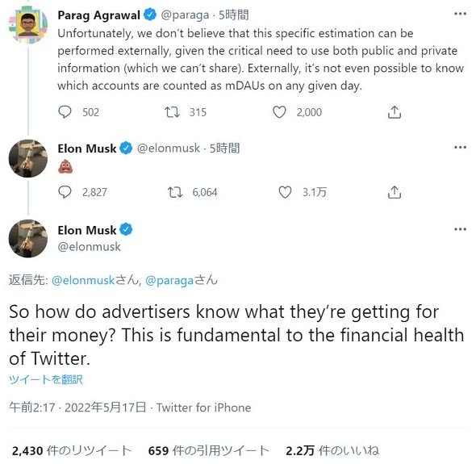This screenshot has width=476, height=464.
Task: Share Elon Musk's emoji tweet
Action: (395, 192)
